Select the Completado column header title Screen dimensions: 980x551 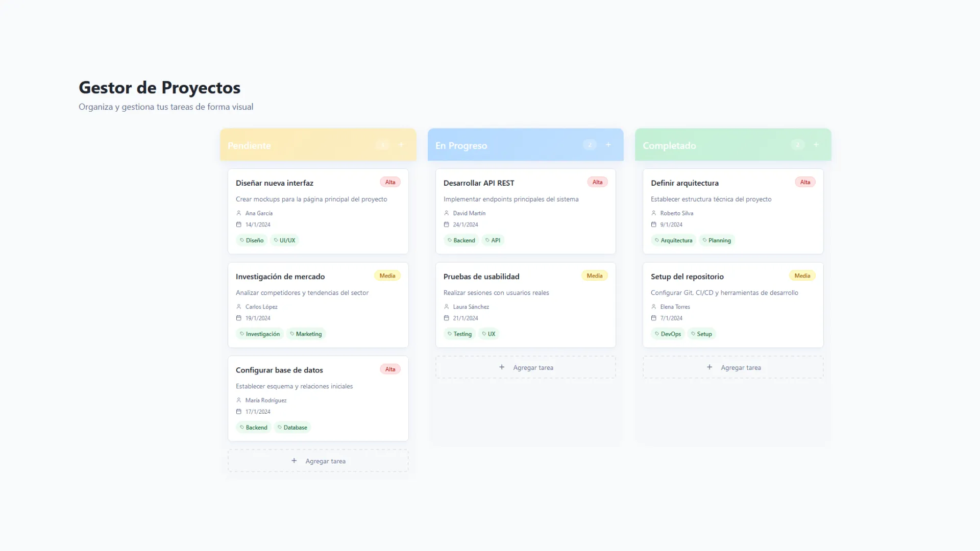(669, 145)
